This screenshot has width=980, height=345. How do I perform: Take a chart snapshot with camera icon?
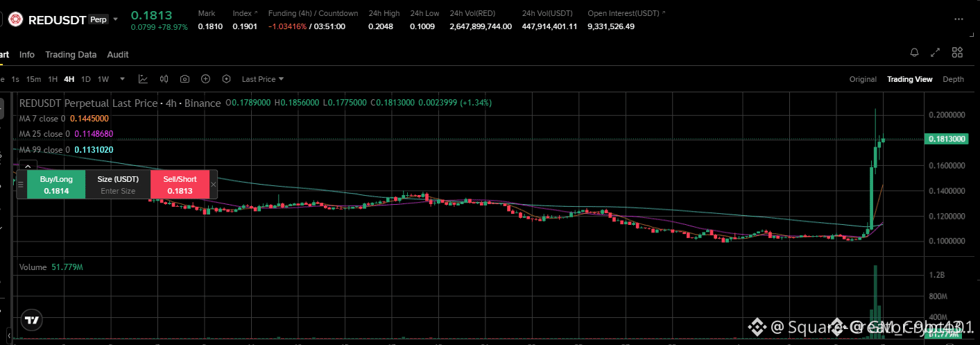(184, 79)
